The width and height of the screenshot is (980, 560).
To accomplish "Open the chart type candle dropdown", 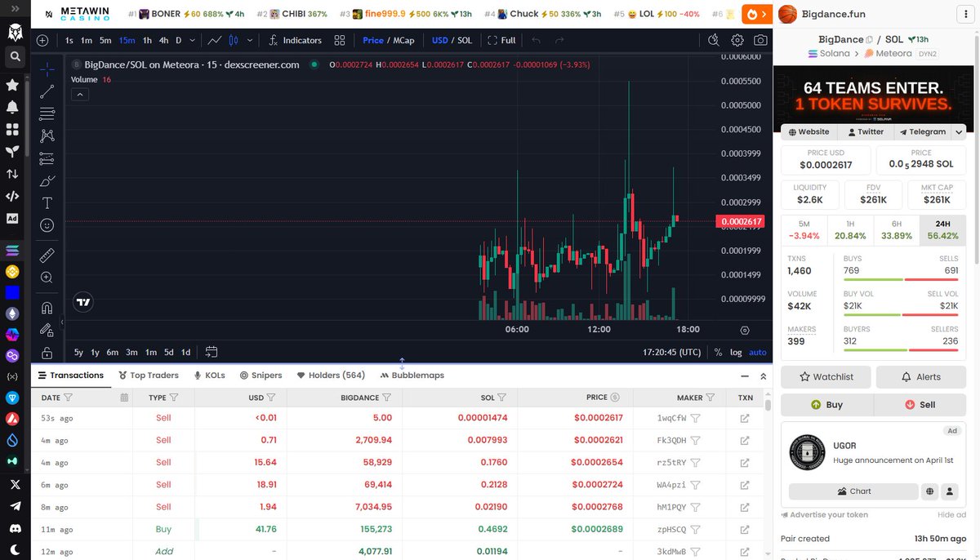I will [x=250, y=40].
